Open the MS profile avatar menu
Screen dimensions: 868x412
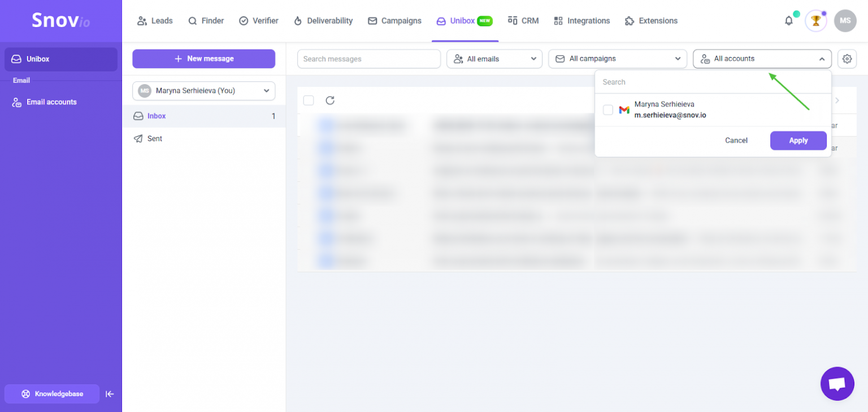845,21
